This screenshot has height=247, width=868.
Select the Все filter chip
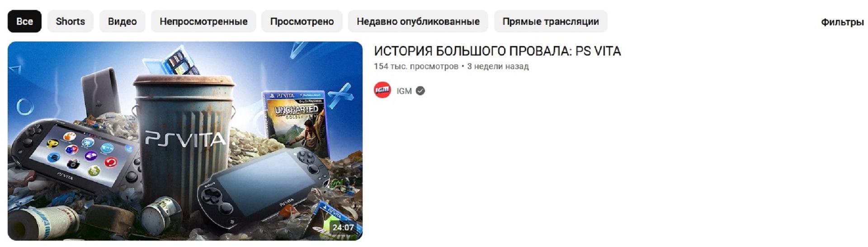(24, 21)
